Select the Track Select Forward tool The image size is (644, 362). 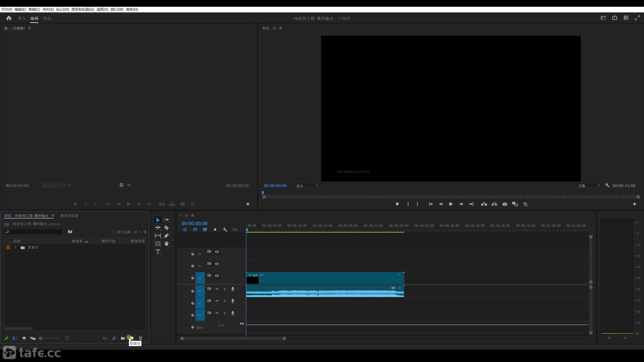(x=166, y=220)
